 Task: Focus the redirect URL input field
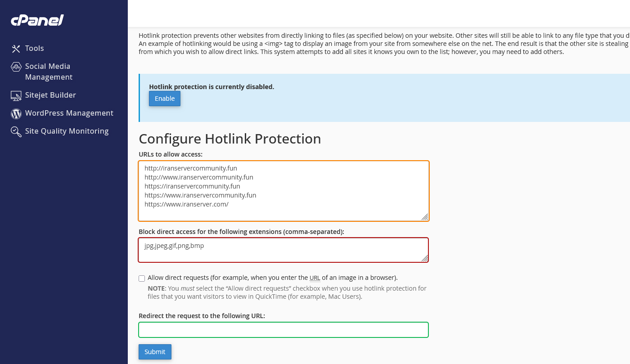pyautogui.click(x=283, y=330)
